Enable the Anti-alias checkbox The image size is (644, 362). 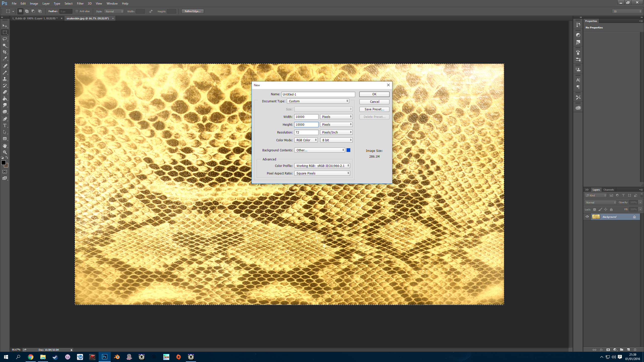pyautogui.click(x=77, y=11)
